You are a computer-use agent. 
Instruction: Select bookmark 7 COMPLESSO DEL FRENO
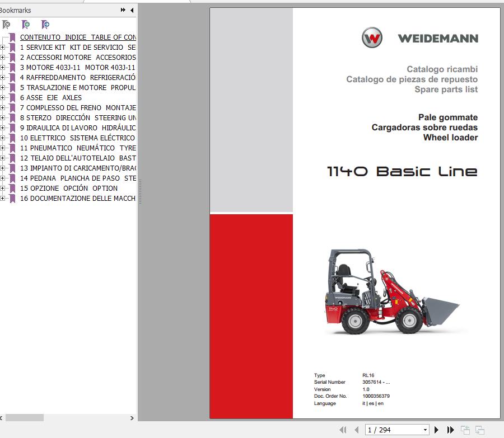[78, 107]
